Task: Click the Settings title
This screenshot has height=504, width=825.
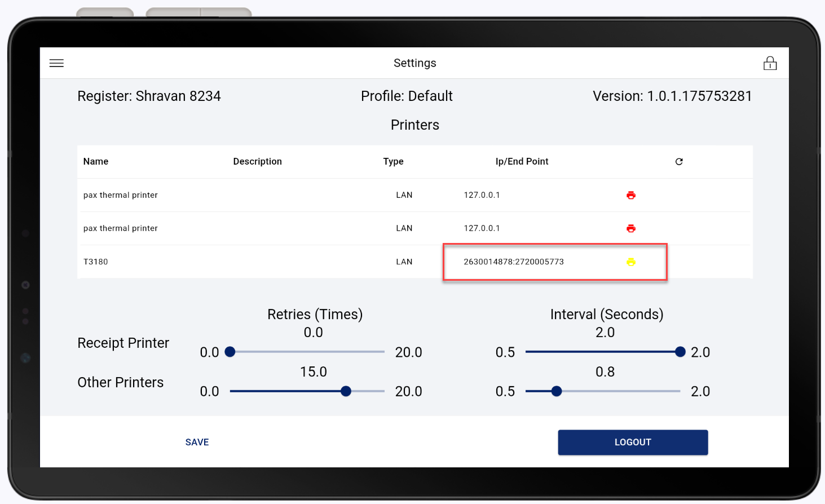Action: (415, 63)
